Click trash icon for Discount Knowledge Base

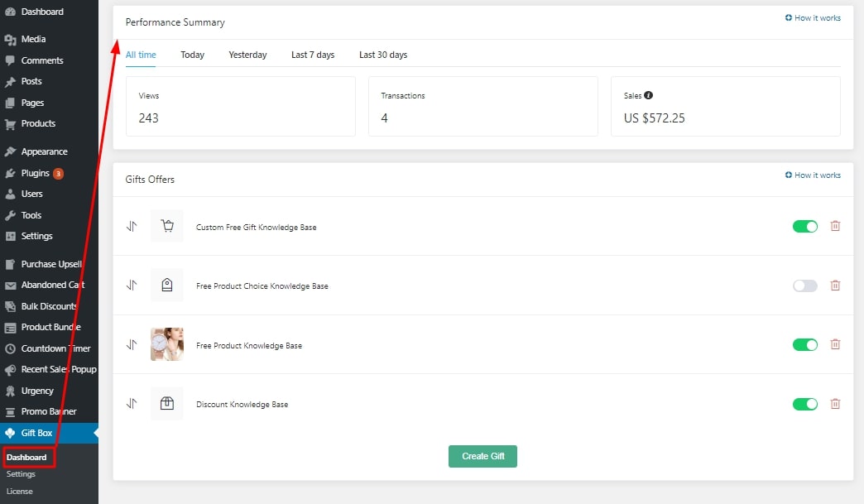coord(835,404)
